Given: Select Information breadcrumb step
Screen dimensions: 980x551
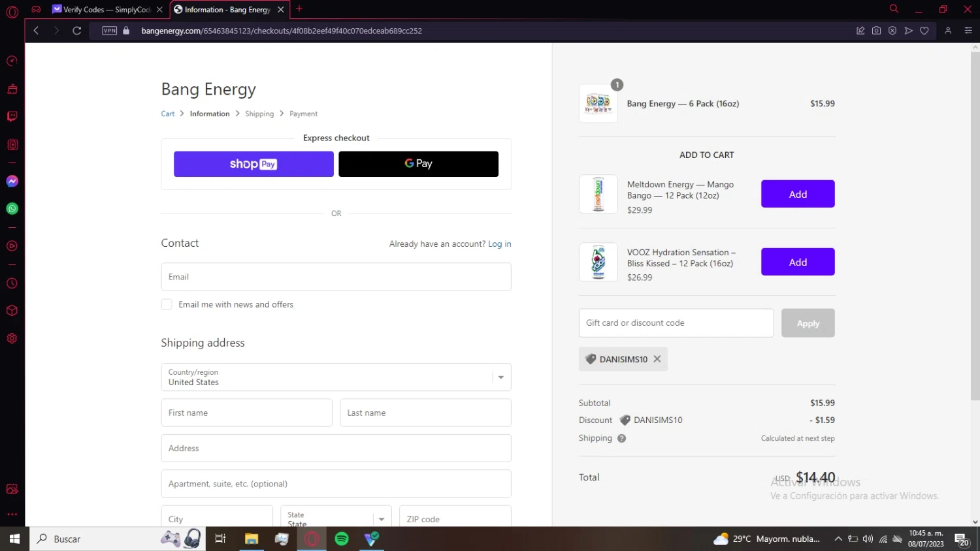Looking at the screenshot, I should coord(210,114).
